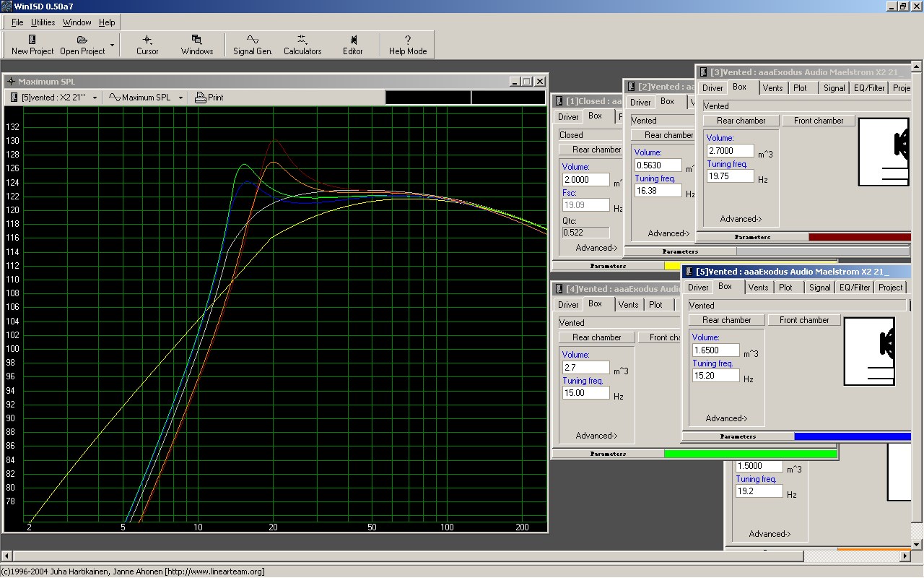Image resolution: width=924 pixels, height=578 pixels.
Task: Click Front chamber button in [5]Vented window
Action: (x=804, y=320)
